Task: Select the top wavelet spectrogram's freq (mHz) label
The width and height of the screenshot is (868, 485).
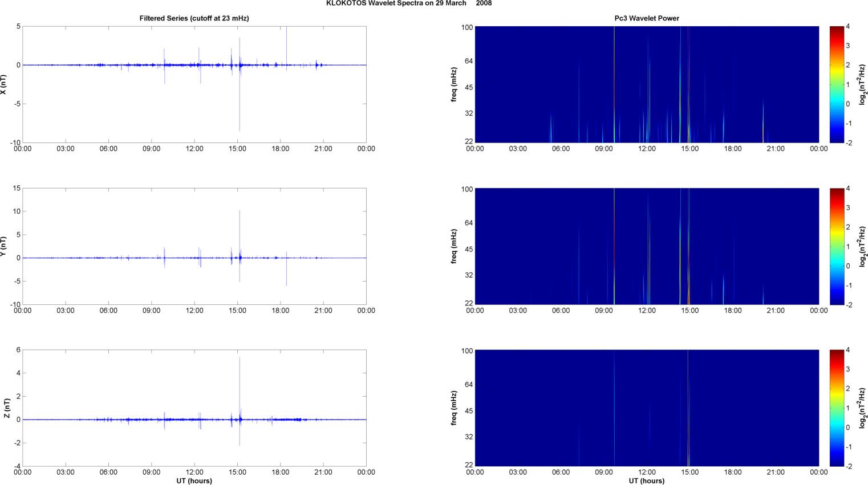Action: pyautogui.click(x=454, y=84)
